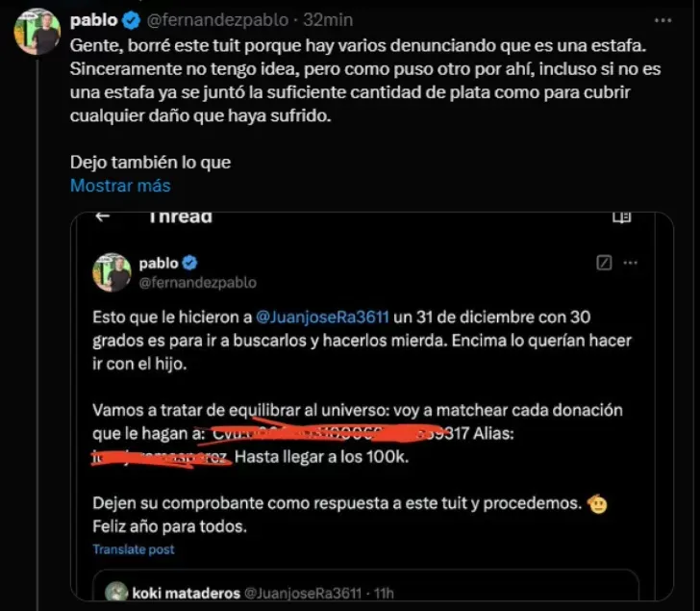Click the 11h timestamp on quoted tweet
This screenshot has width=700, height=611.
pos(383,593)
